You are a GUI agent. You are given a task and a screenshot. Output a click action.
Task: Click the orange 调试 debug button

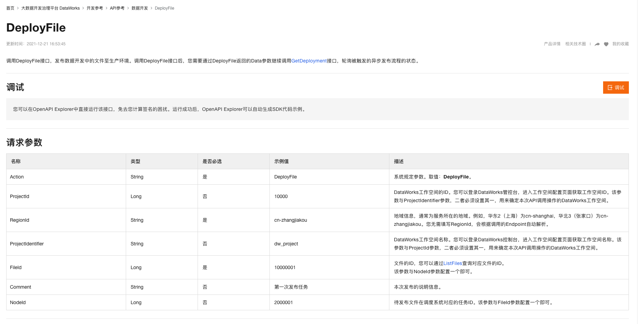(x=616, y=88)
